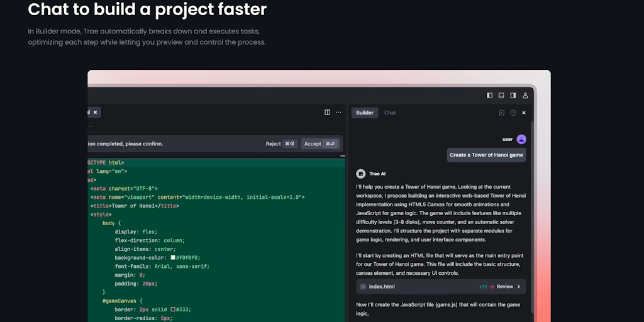Viewport: 644px width, 322px height.
Task: Open the chat history clock icon
Action: (x=513, y=113)
